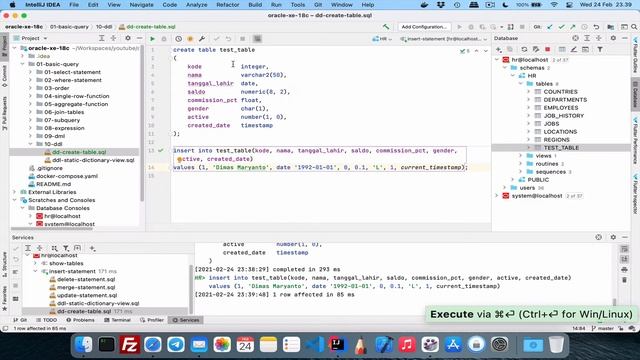Image resolution: width=640 pixels, height=360 pixels.
Task: Collapse HR schema node
Action: click(513, 76)
